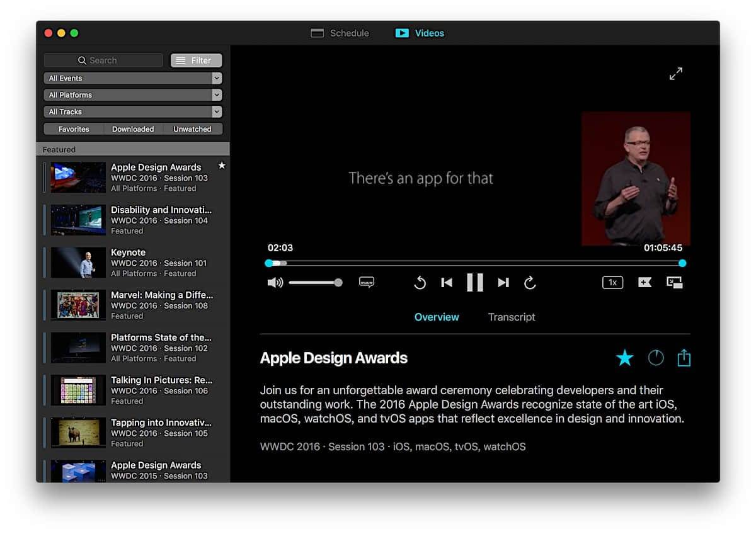Select the Tapping into Innovative session
The width and height of the screenshot is (756, 534).
point(133,433)
